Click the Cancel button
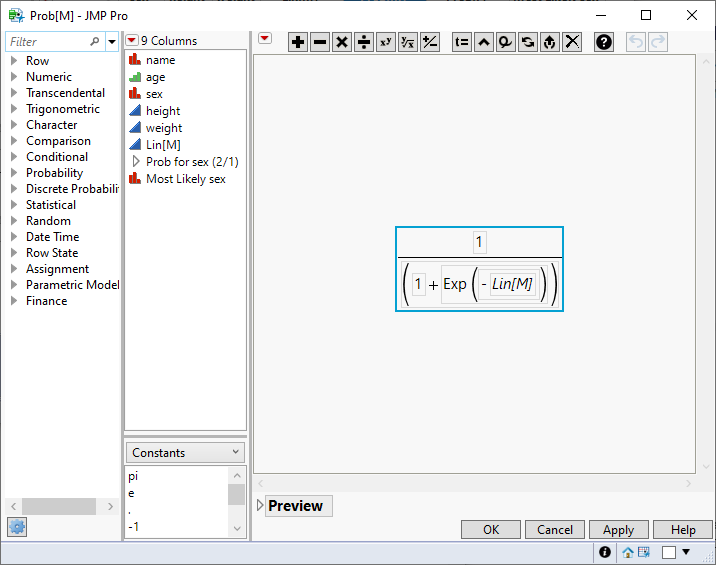The height and width of the screenshot is (565, 716). [x=555, y=530]
